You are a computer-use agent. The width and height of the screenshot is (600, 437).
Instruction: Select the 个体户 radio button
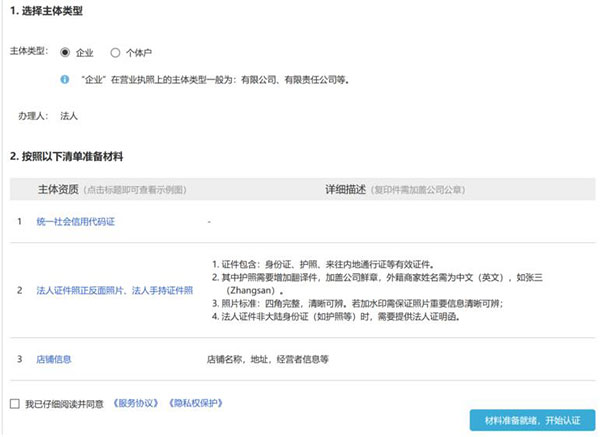(115, 51)
